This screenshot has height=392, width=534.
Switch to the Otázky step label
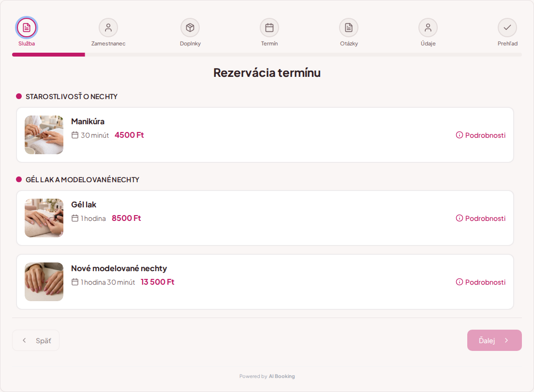(349, 44)
